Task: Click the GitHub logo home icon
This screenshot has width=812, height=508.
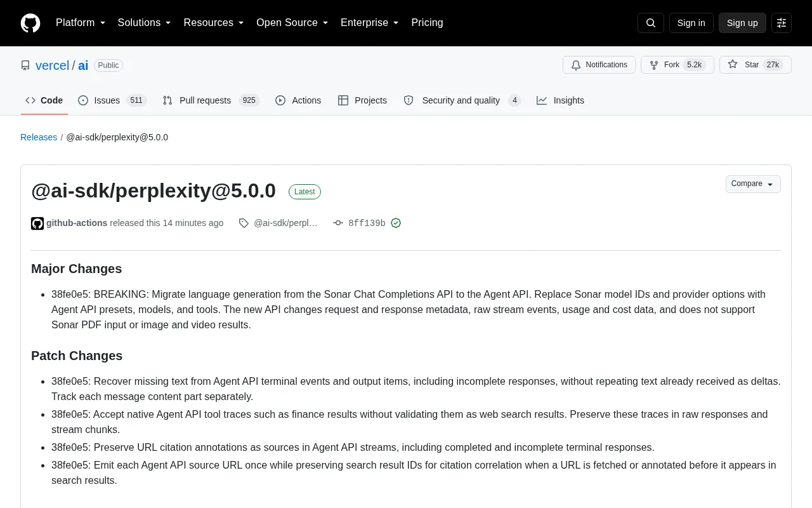Action: [x=30, y=23]
